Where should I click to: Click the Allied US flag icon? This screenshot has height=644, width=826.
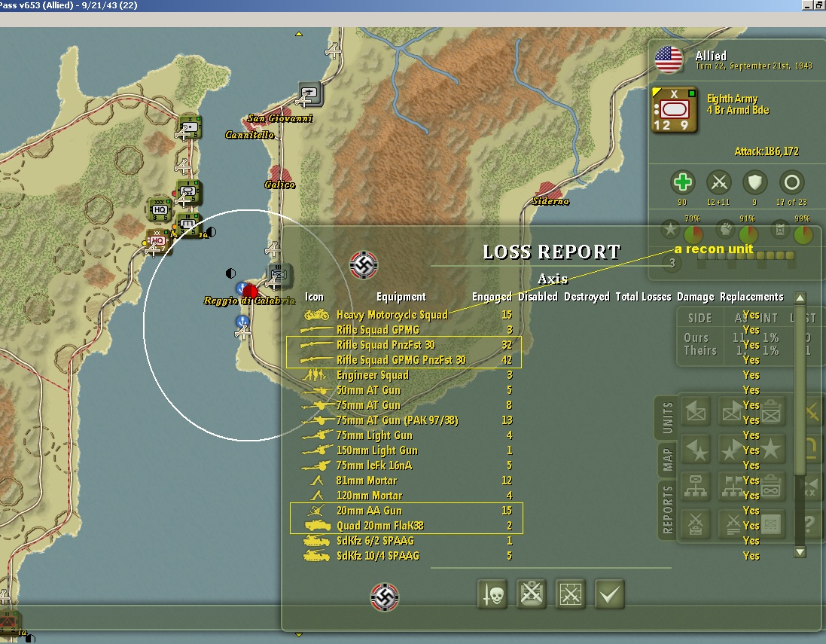(x=669, y=60)
